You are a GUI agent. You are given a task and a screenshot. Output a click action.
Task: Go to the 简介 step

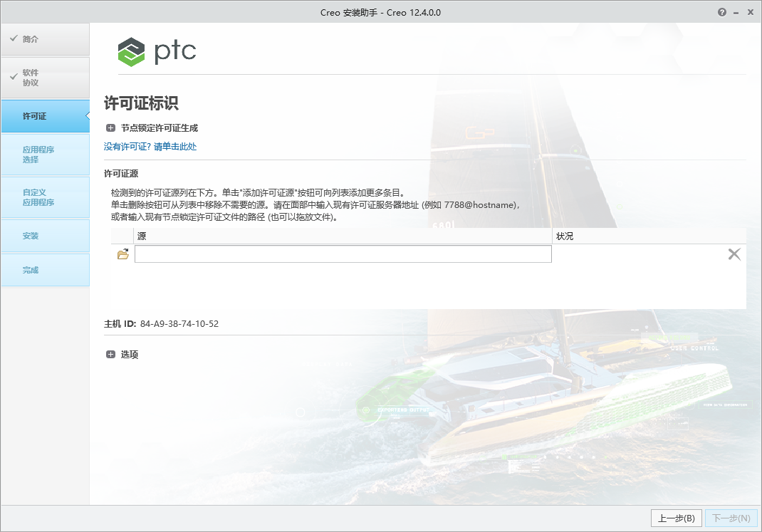click(x=45, y=39)
